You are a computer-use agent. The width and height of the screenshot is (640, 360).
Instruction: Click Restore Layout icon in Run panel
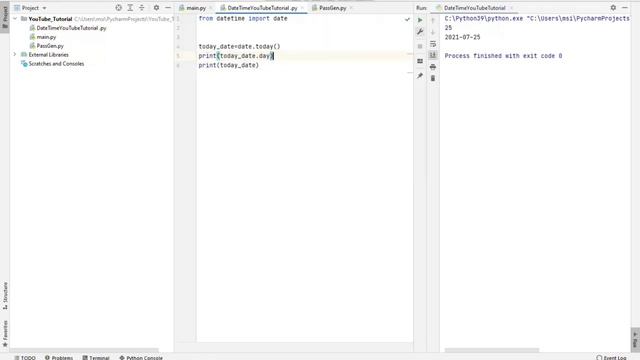click(x=420, y=61)
